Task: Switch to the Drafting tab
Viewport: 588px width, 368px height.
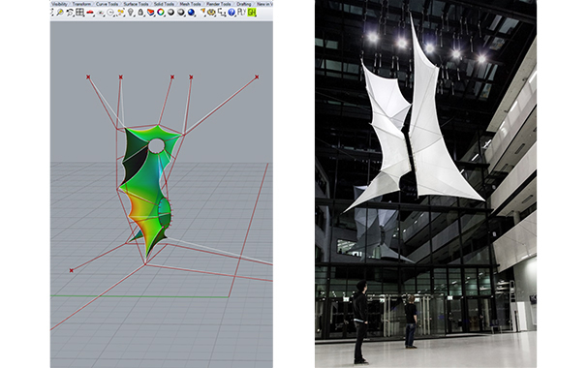Action: point(244,4)
